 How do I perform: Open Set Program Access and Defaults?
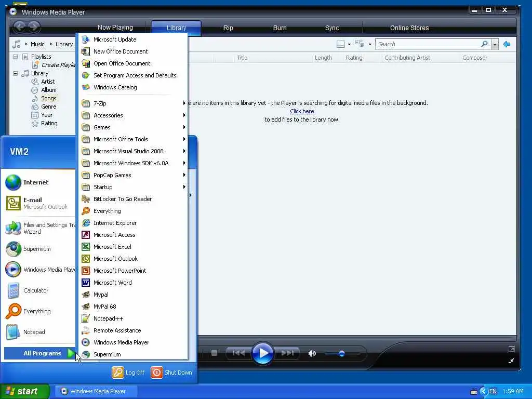pos(133,75)
